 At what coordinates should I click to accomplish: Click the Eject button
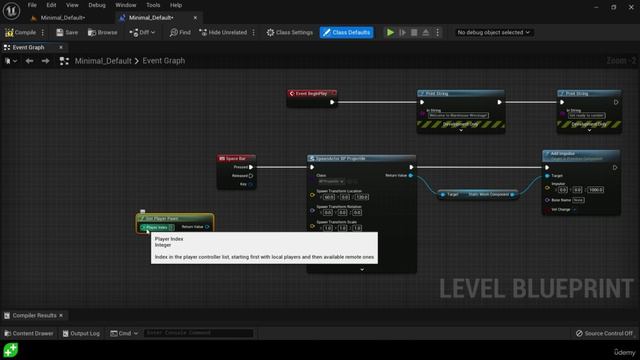coord(426,32)
